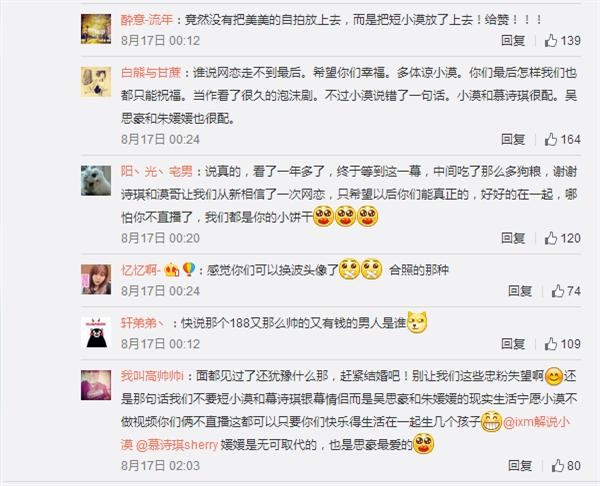600x486 pixels.
Task: Visit 忆忆啊- username link
Action: point(141,270)
